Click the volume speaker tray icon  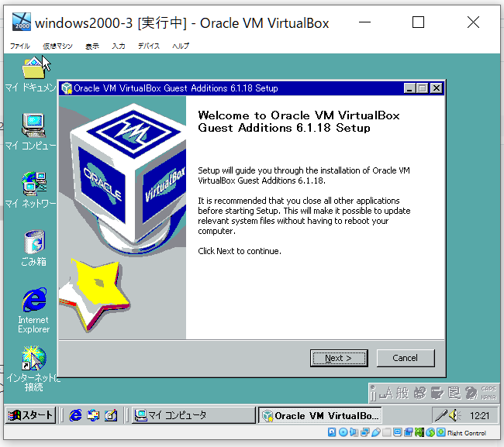pos(455,415)
